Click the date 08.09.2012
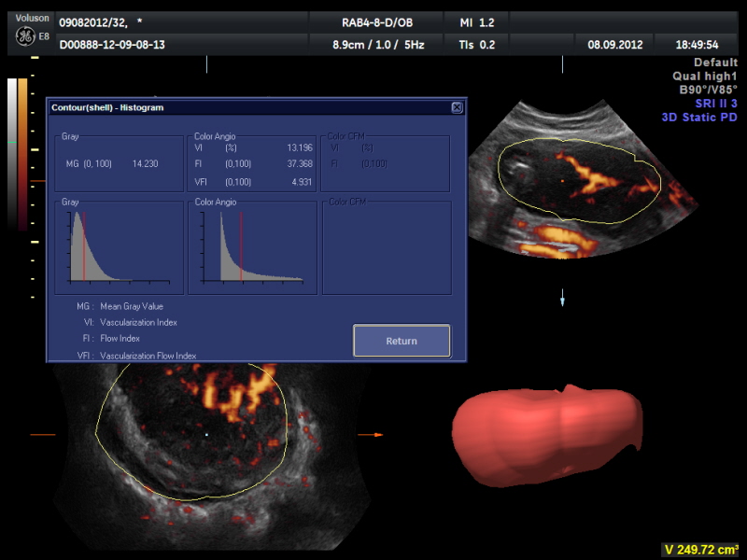Viewport: 747px width, 560px height. (x=615, y=45)
